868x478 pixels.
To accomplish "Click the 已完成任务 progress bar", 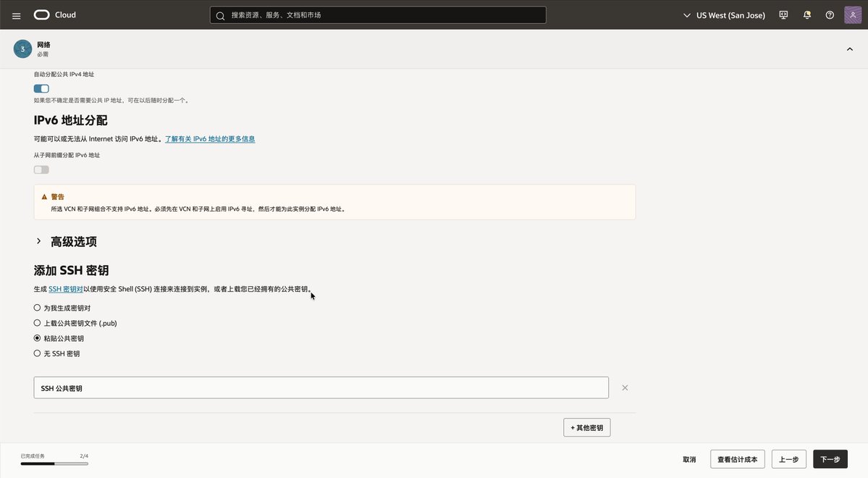I will coord(54,464).
